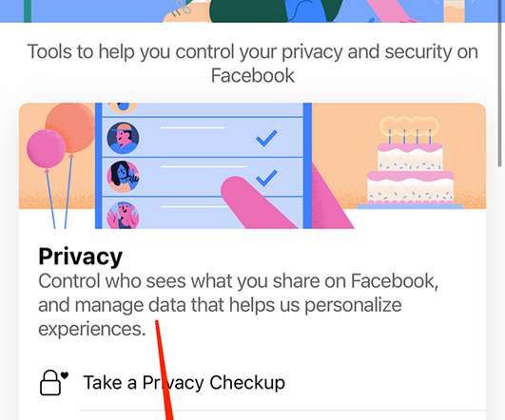Tap the orange balloon graphic

click(70, 127)
